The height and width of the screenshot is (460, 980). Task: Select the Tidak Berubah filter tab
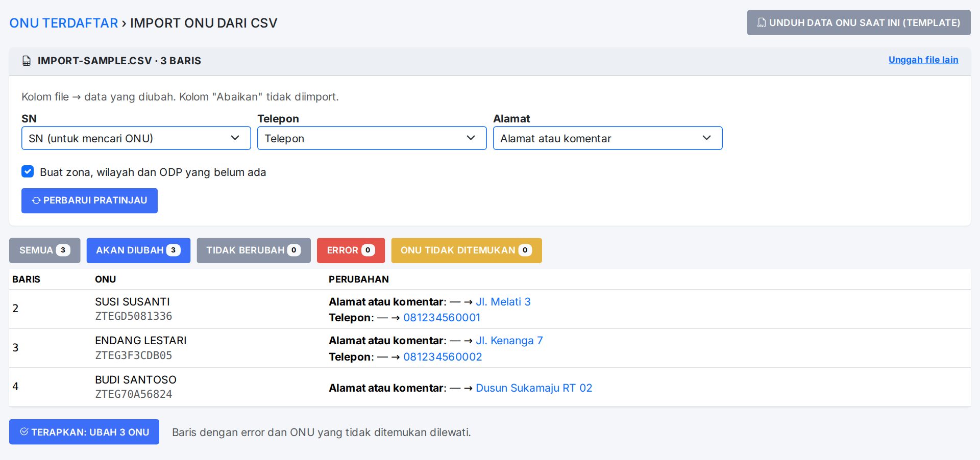254,250
